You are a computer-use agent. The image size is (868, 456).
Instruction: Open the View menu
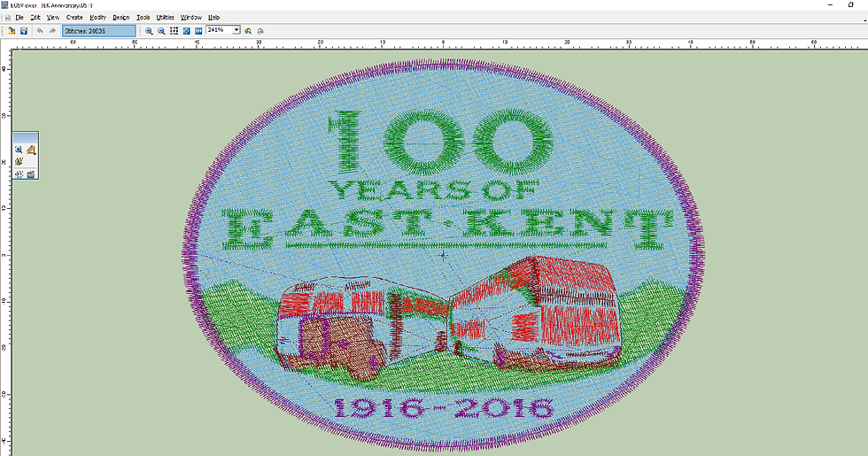click(52, 18)
